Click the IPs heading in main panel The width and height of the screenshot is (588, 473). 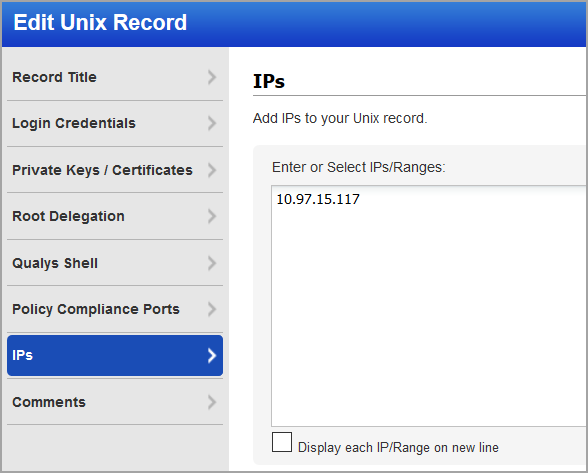click(x=269, y=81)
